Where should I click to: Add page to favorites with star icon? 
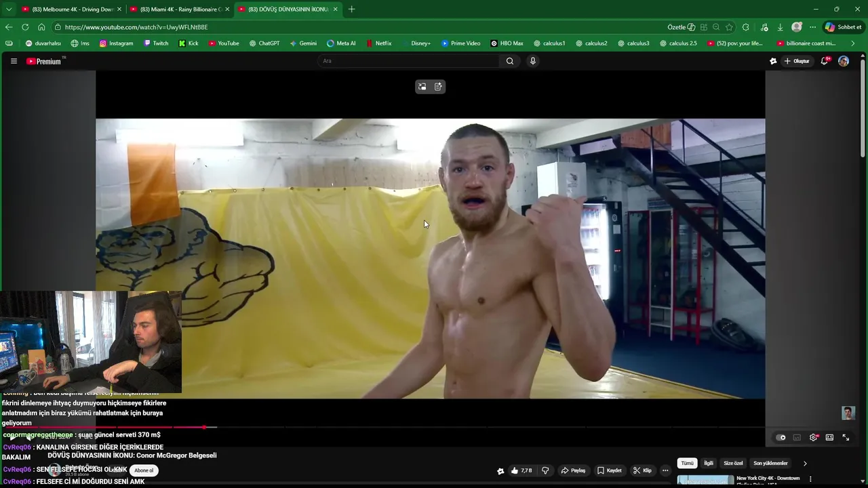pos(729,27)
